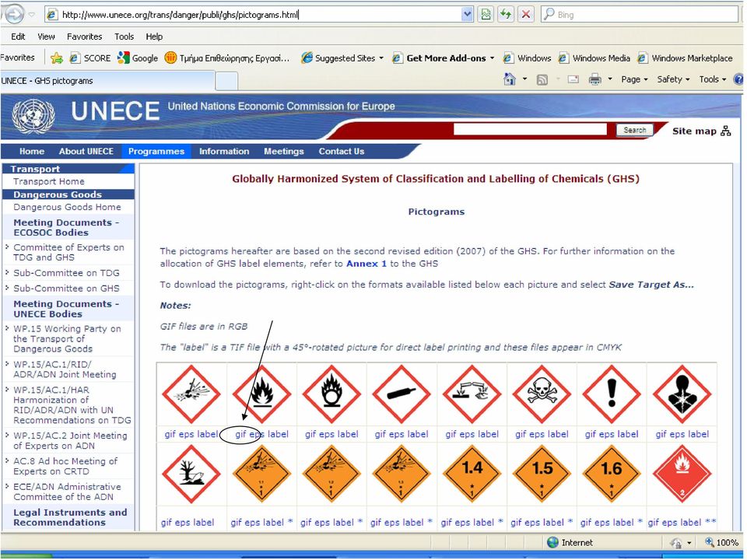Click the browser address URL field
The width and height of the screenshot is (747, 560).
point(260,15)
